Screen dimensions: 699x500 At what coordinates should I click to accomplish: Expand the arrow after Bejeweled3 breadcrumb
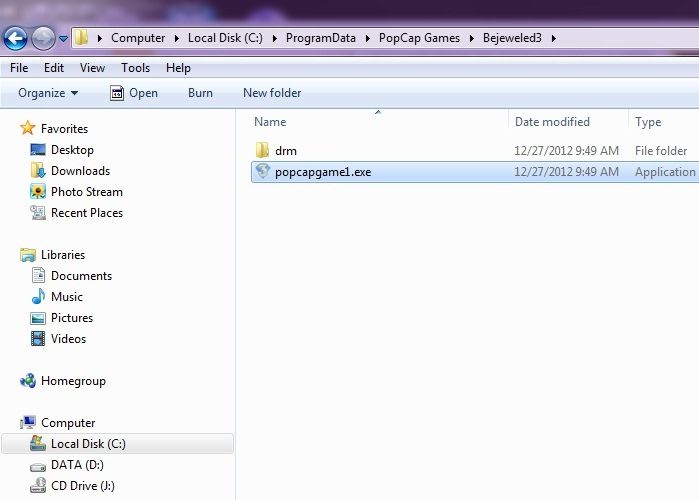point(554,38)
